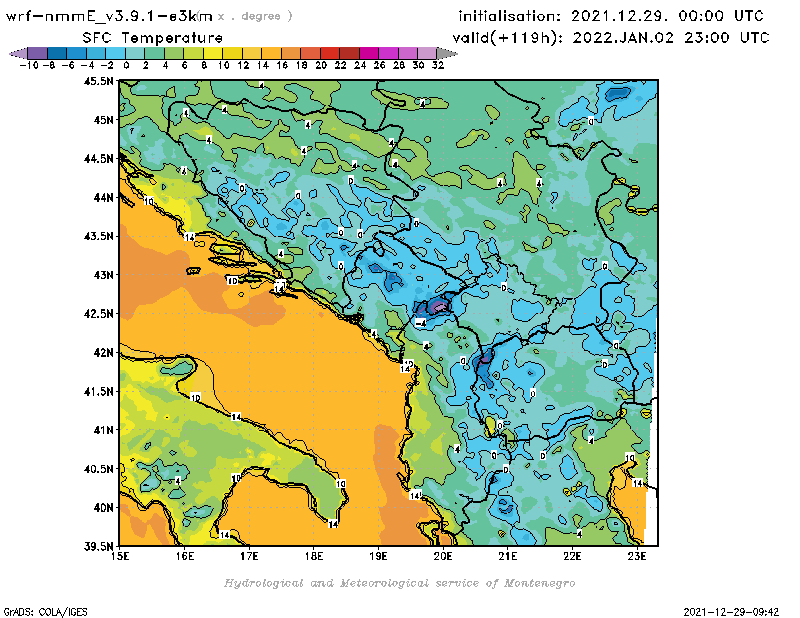Click the 26 value under the color bar
This screenshot has width=800, height=618.
coord(379,65)
